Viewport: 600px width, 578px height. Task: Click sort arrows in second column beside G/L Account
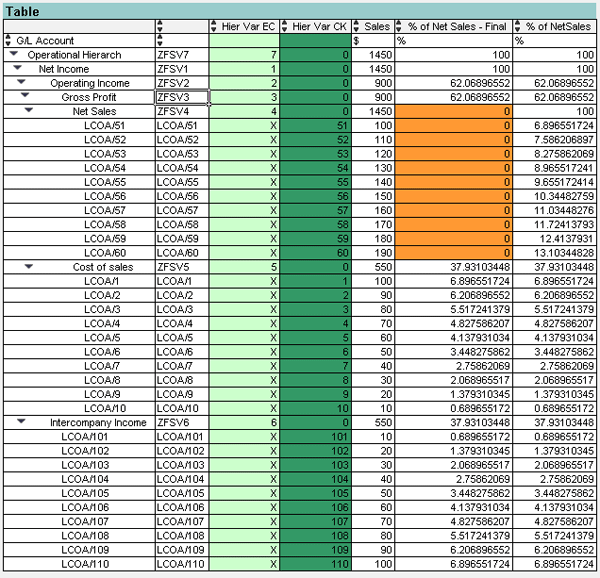pos(161,40)
